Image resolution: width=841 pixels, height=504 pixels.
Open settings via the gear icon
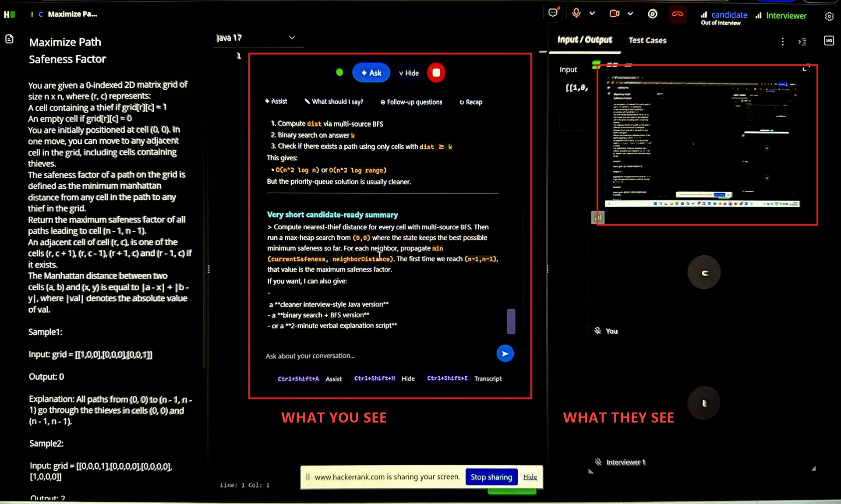click(829, 16)
